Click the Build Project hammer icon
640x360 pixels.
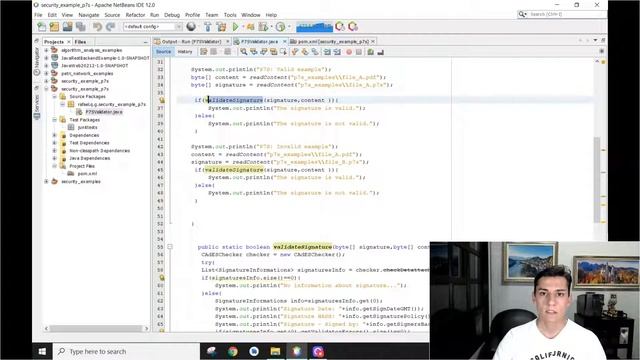(208, 27)
